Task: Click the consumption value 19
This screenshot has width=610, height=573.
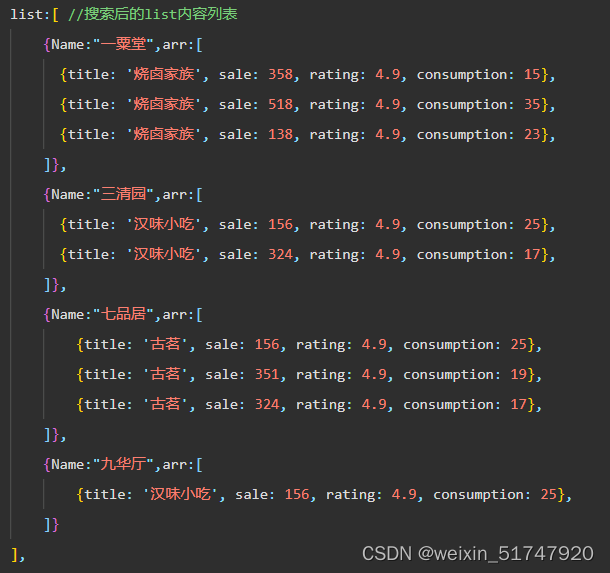Action: pos(519,374)
